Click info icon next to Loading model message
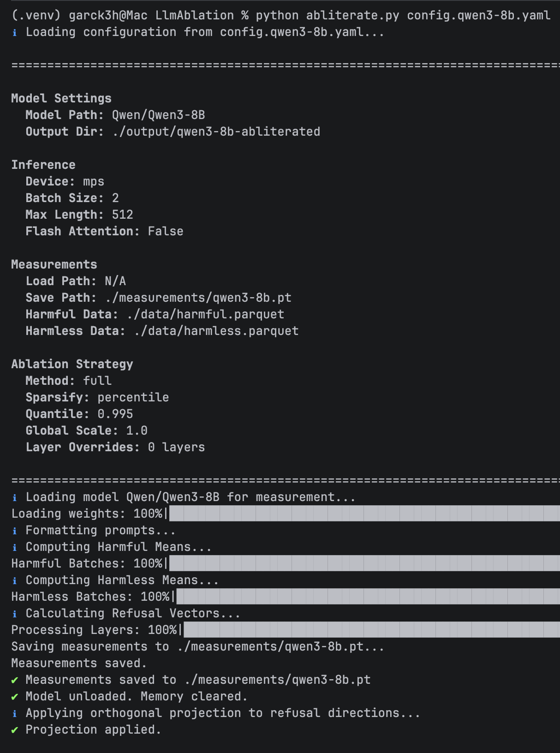This screenshot has height=753, width=560. pyautogui.click(x=15, y=498)
